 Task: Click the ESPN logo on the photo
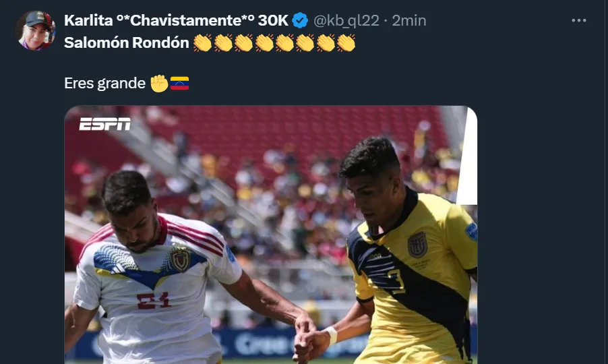104,124
